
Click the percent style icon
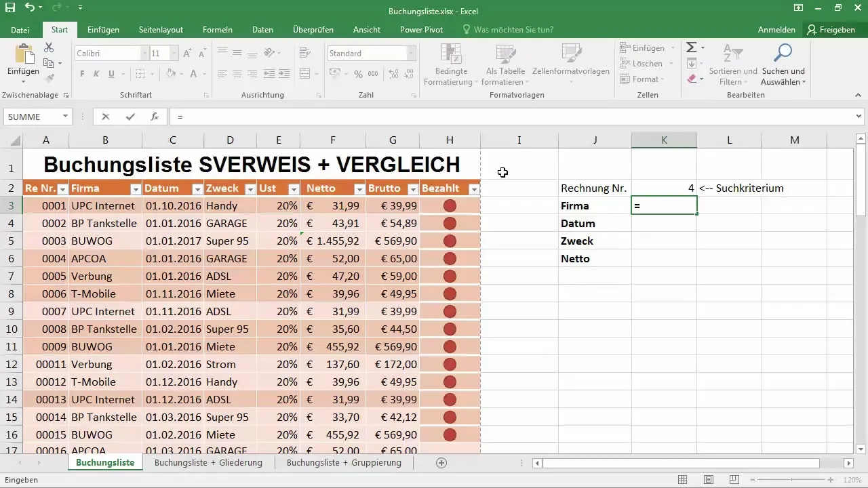click(357, 74)
